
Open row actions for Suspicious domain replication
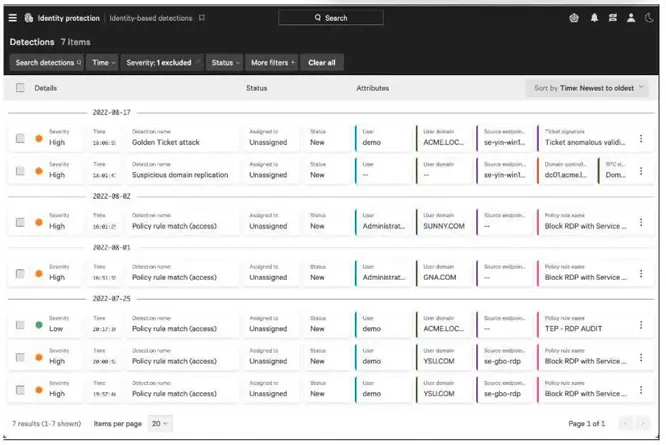click(x=641, y=171)
